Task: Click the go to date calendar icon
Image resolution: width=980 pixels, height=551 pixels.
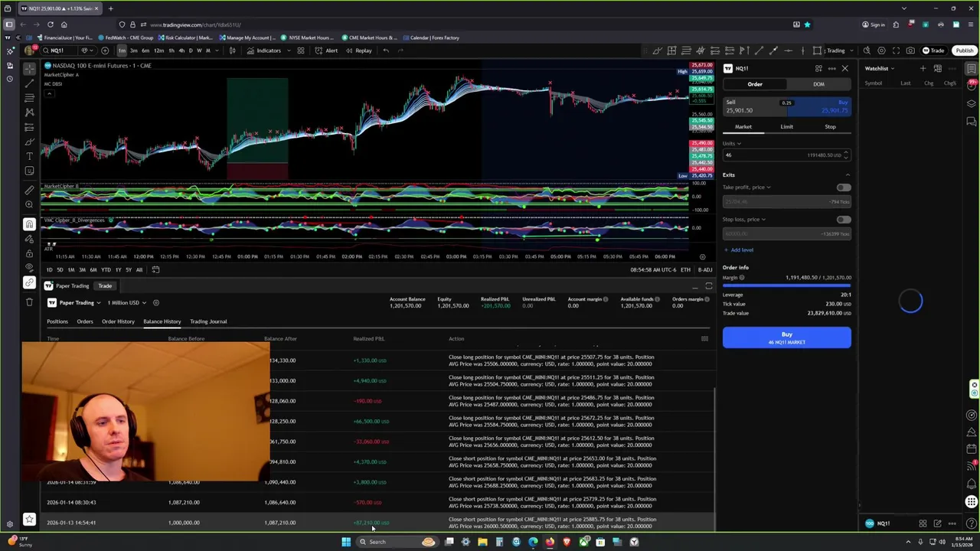Action: tap(155, 269)
